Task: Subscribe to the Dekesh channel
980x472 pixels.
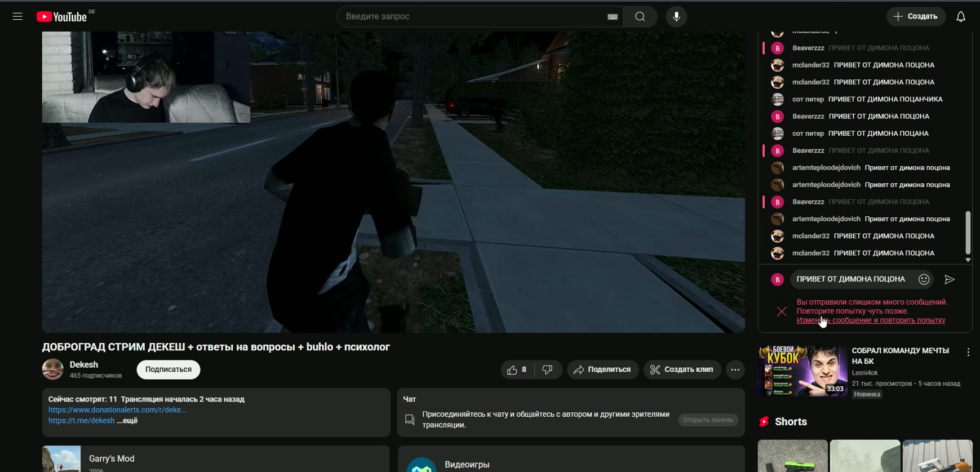Action: 168,370
